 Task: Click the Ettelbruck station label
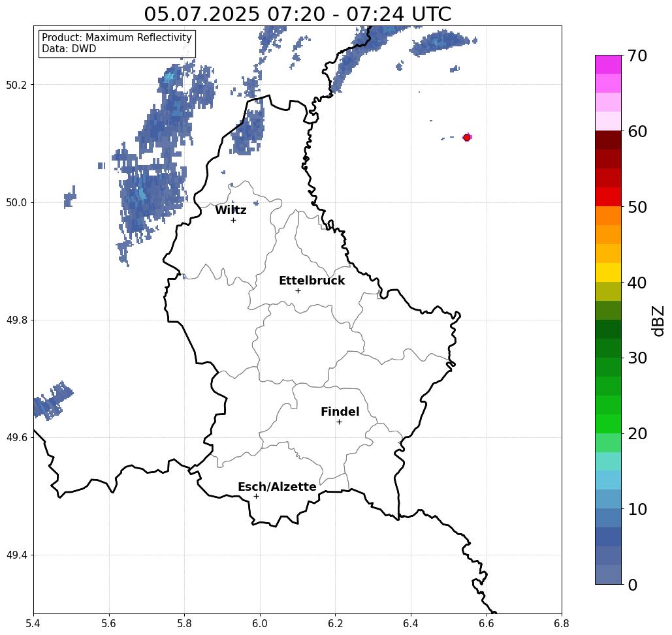pos(312,281)
